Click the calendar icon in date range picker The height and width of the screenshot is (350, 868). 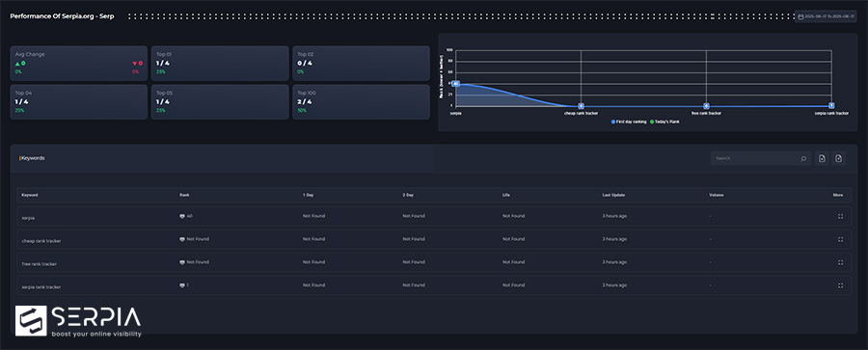800,16
